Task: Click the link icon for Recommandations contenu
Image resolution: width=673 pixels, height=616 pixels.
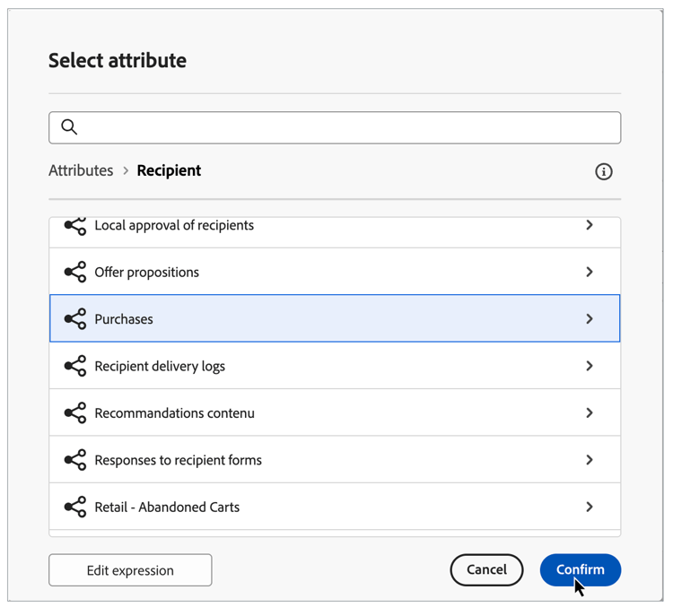Action: point(75,413)
